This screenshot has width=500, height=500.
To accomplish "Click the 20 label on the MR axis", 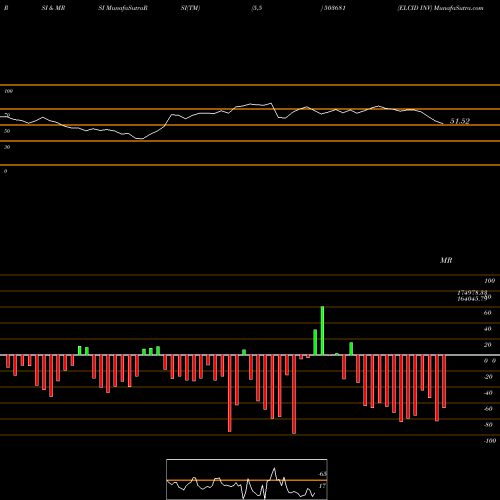I will coord(487,345).
